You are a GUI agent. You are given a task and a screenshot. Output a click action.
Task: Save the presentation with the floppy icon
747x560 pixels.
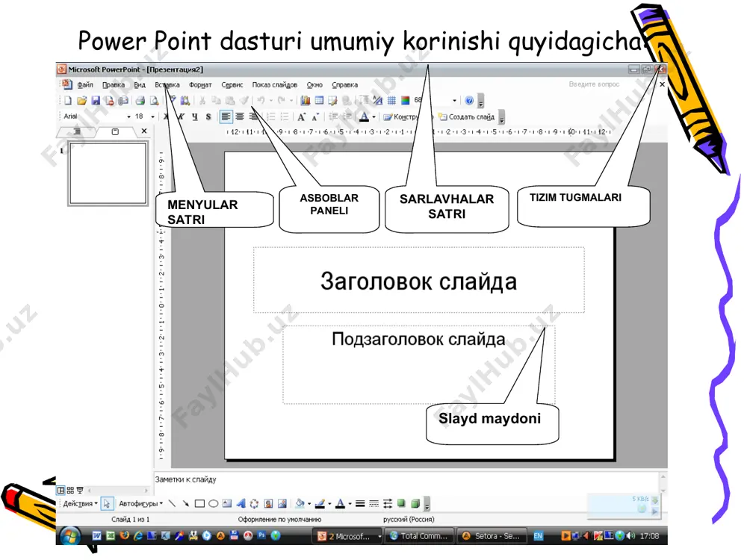[x=96, y=101]
